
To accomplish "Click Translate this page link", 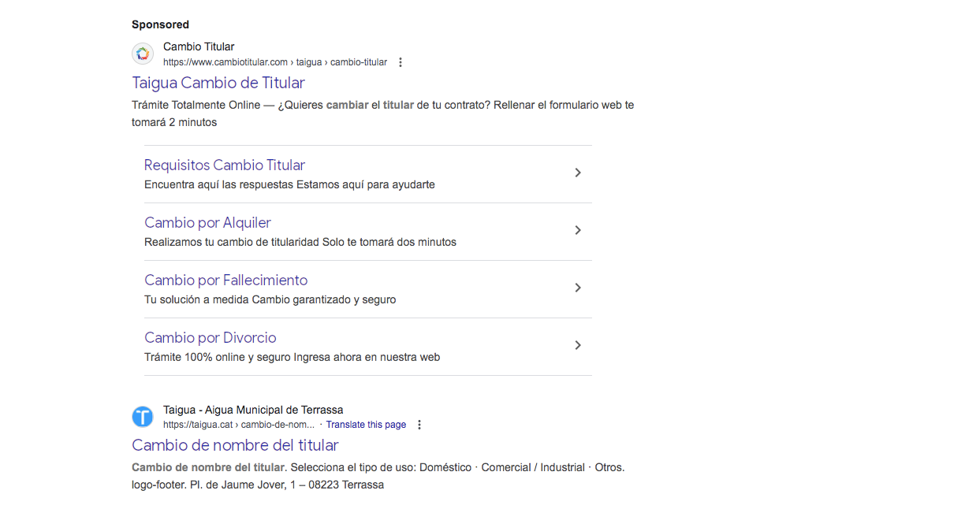I will tap(366, 425).
